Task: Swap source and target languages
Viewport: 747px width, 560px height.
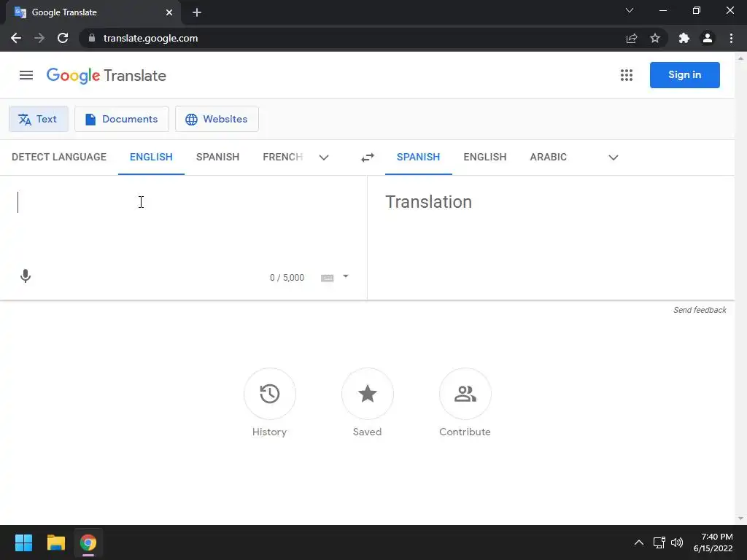Action: point(368,157)
